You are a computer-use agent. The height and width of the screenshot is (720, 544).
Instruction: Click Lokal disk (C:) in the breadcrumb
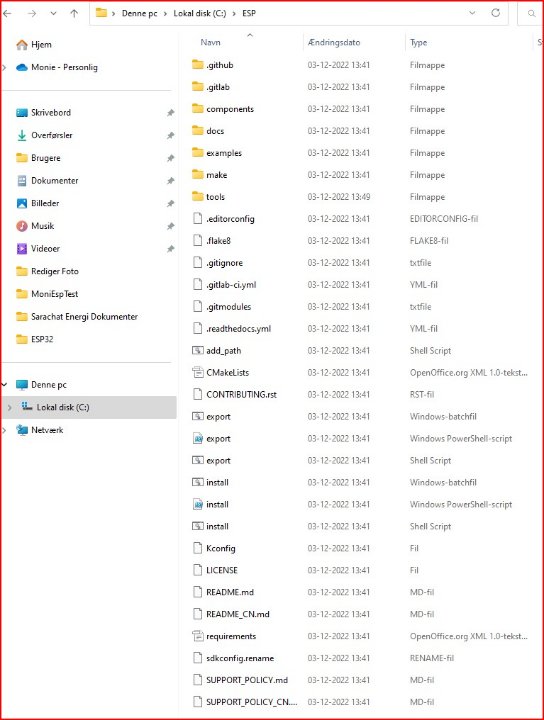pyautogui.click(x=200, y=13)
